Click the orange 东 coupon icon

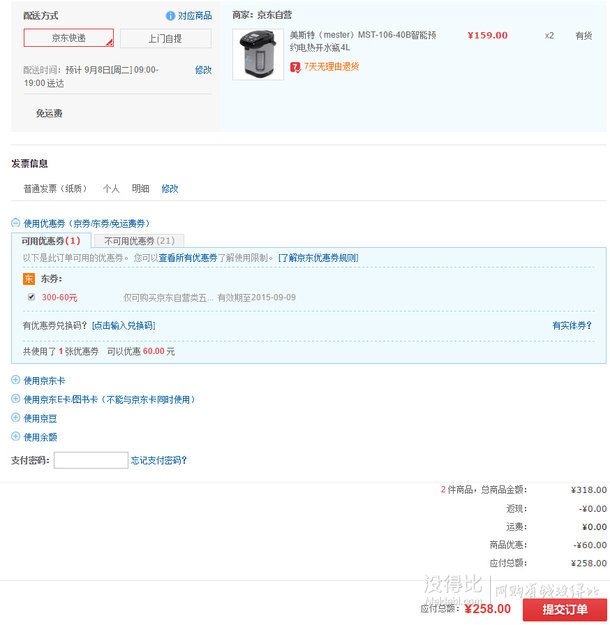[29, 279]
